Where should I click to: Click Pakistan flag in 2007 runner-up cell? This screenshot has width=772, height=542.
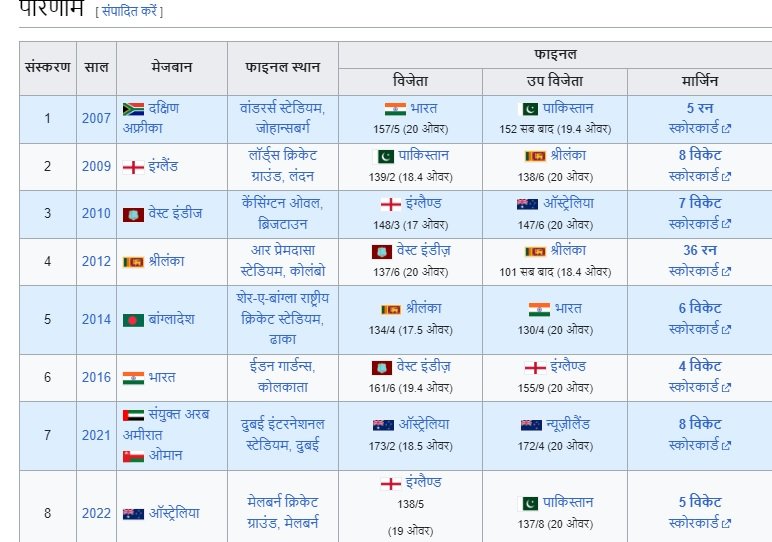click(x=530, y=108)
